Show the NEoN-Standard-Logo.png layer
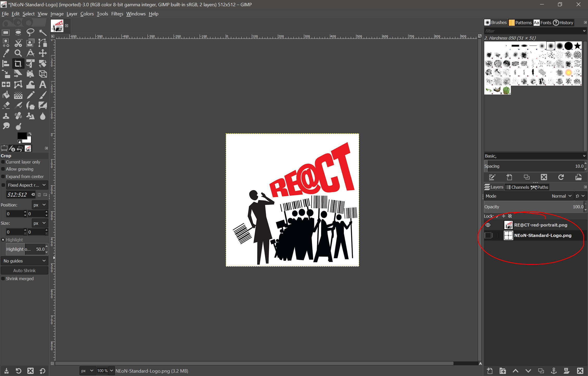 pos(488,235)
